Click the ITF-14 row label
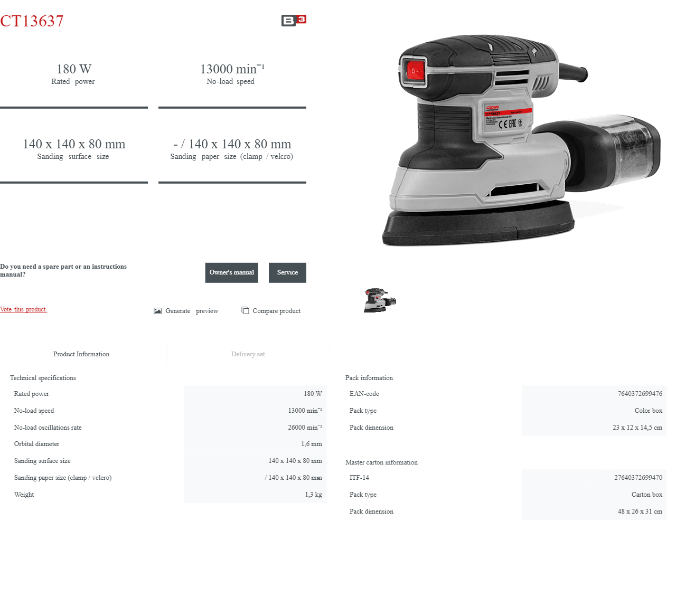676x616 pixels. pos(359,478)
